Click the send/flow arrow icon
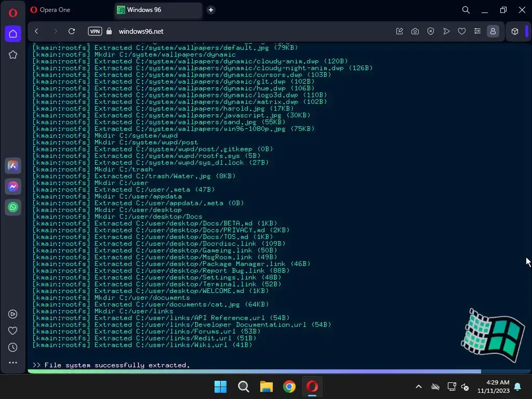Screen dimensions: 532x399 446,31
